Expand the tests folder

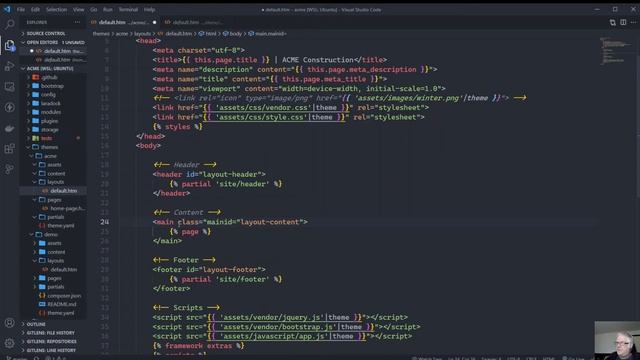point(47,138)
